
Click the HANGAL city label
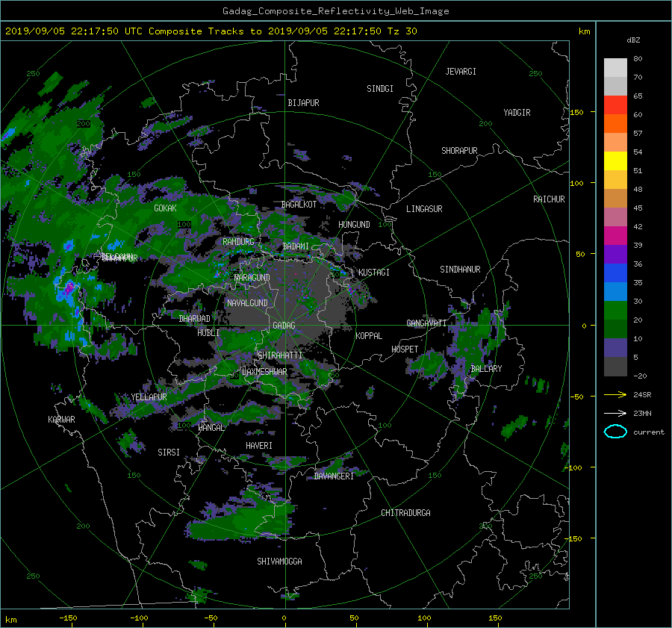click(211, 428)
